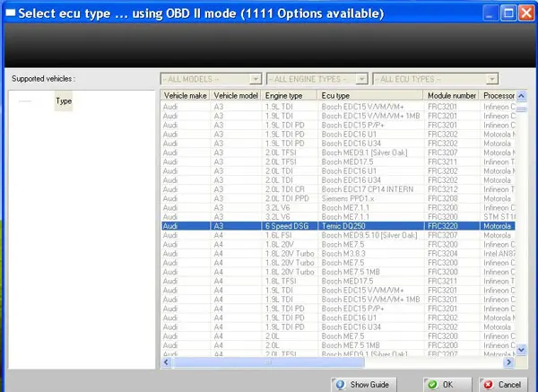Sort by the Module number column header
The image size is (538, 392).
(x=452, y=95)
